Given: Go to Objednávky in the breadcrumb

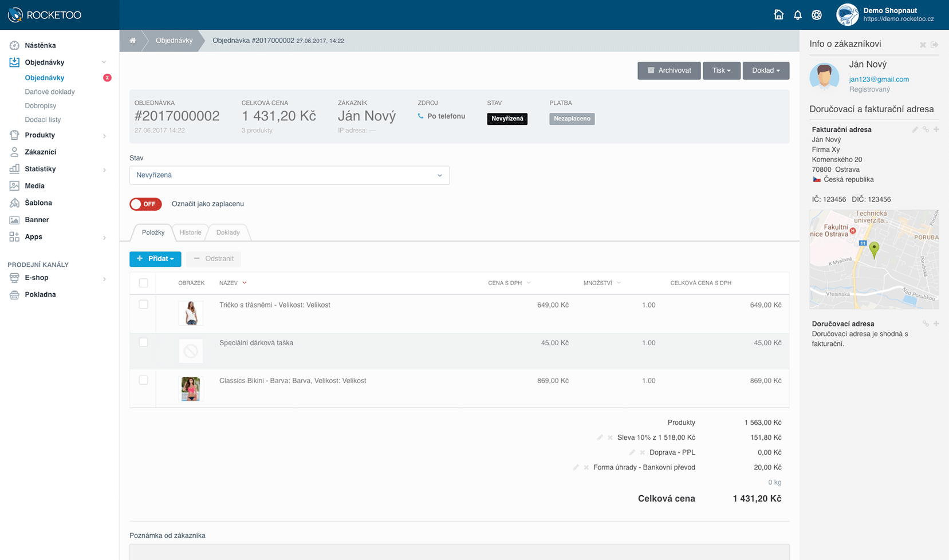Looking at the screenshot, I should (174, 41).
